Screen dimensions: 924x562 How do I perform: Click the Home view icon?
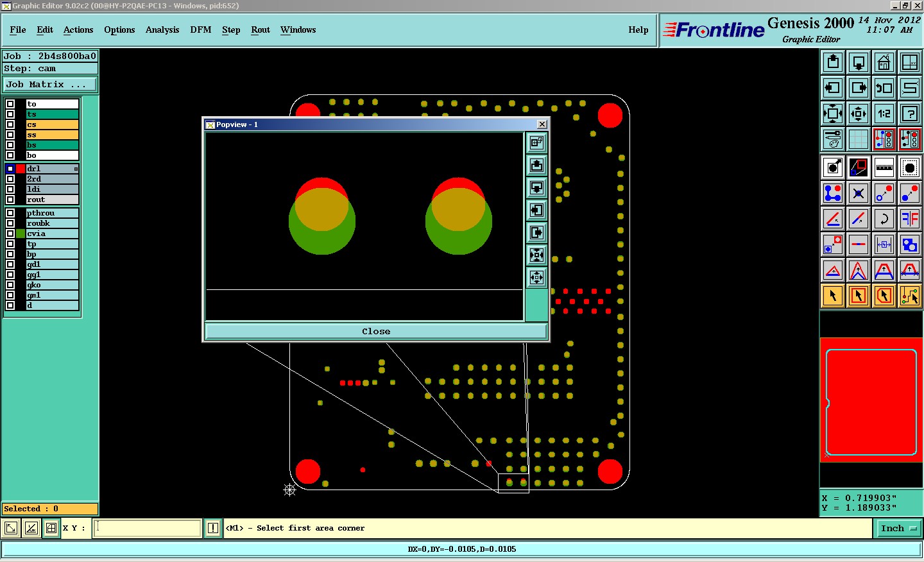(x=884, y=62)
